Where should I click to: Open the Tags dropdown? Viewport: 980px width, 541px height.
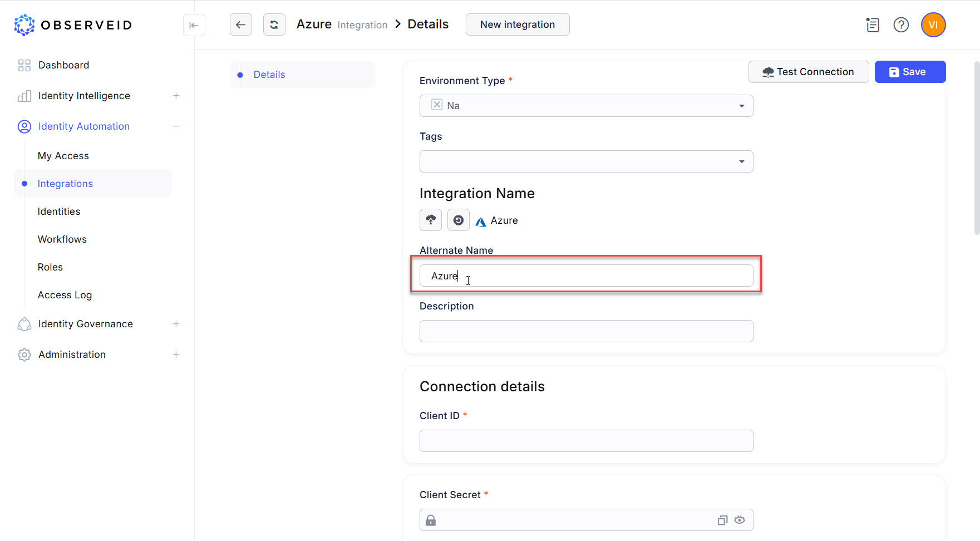[741, 161]
